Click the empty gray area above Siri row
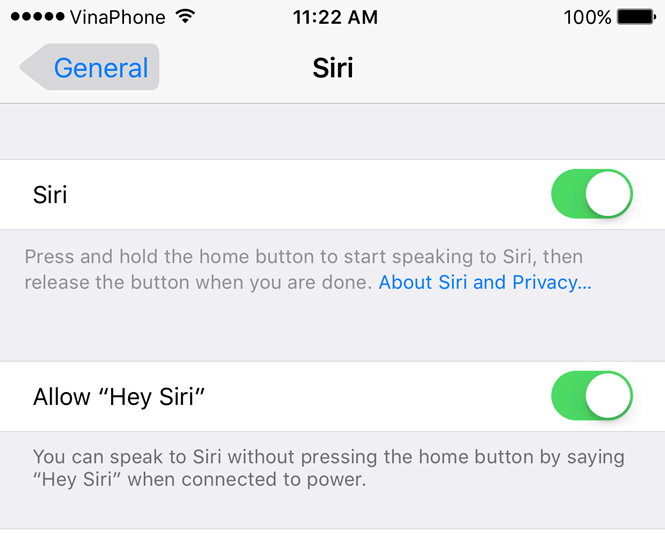This screenshot has width=665, height=533. pyautogui.click(x=332, y=131)
